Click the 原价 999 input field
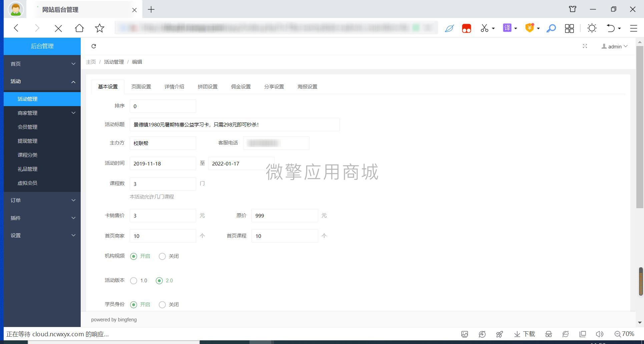The image size is (644, 344). tap(284, 216)
